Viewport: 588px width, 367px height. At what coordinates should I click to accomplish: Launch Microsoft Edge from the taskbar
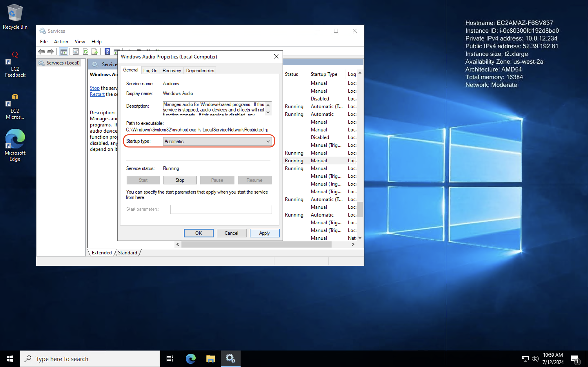tap(190, 358)
